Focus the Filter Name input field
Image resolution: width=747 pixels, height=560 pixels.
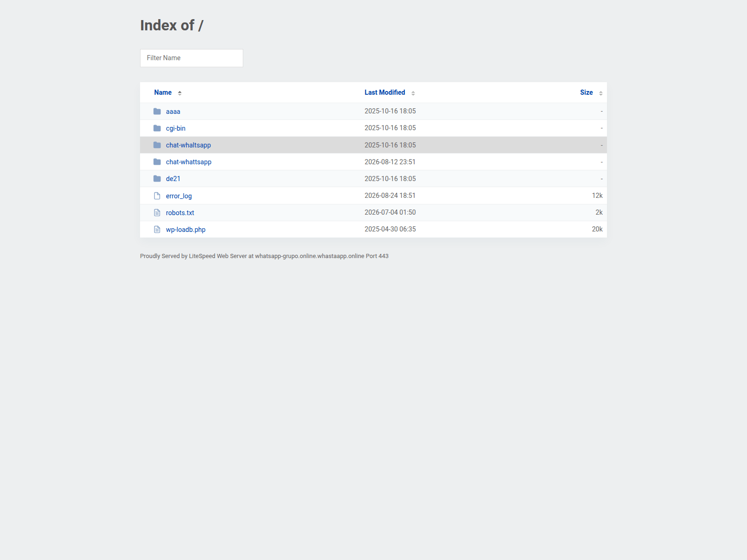[x=191, y=58]
